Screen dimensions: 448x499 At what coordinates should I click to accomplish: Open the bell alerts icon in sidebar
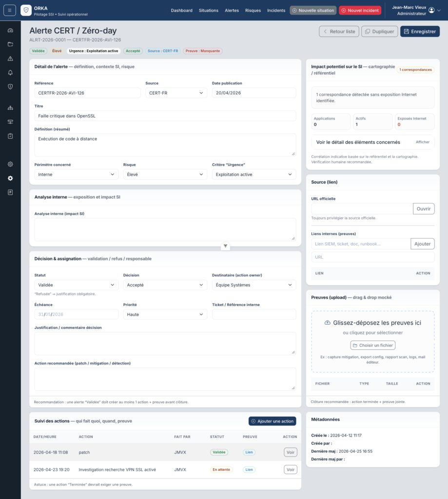pos(10,73)
